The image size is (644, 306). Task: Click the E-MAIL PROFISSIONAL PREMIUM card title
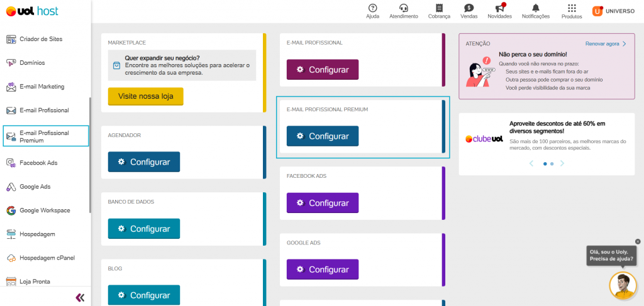coord(327,109)
